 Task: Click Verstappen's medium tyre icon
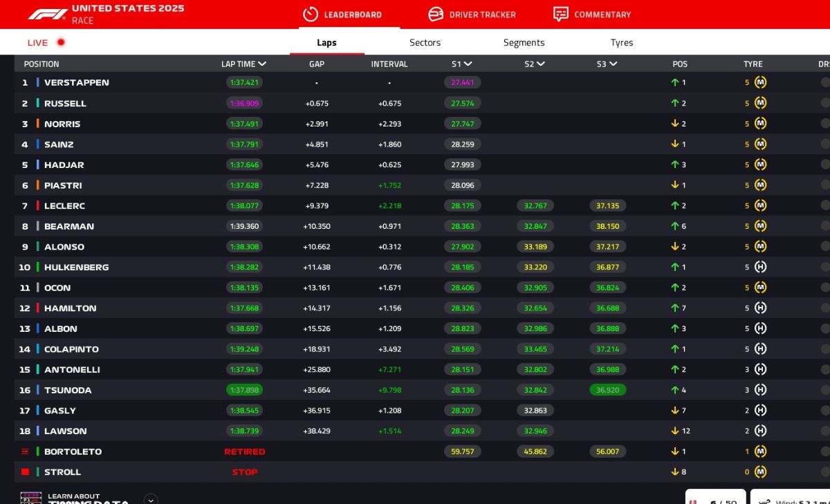[760, 82]
